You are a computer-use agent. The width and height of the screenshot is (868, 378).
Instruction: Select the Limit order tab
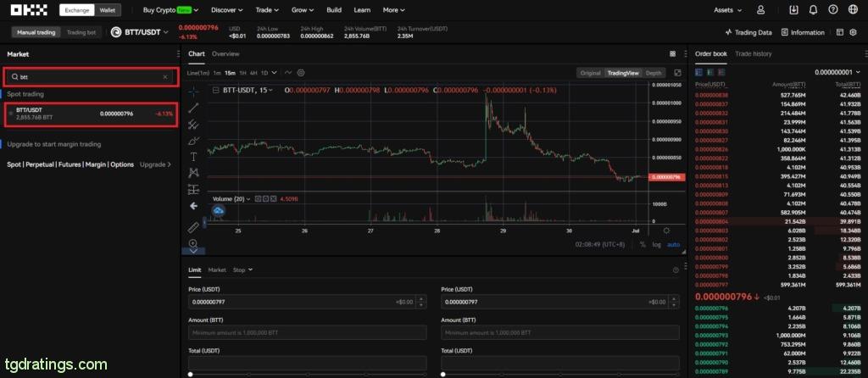click(x=194, y=270)
